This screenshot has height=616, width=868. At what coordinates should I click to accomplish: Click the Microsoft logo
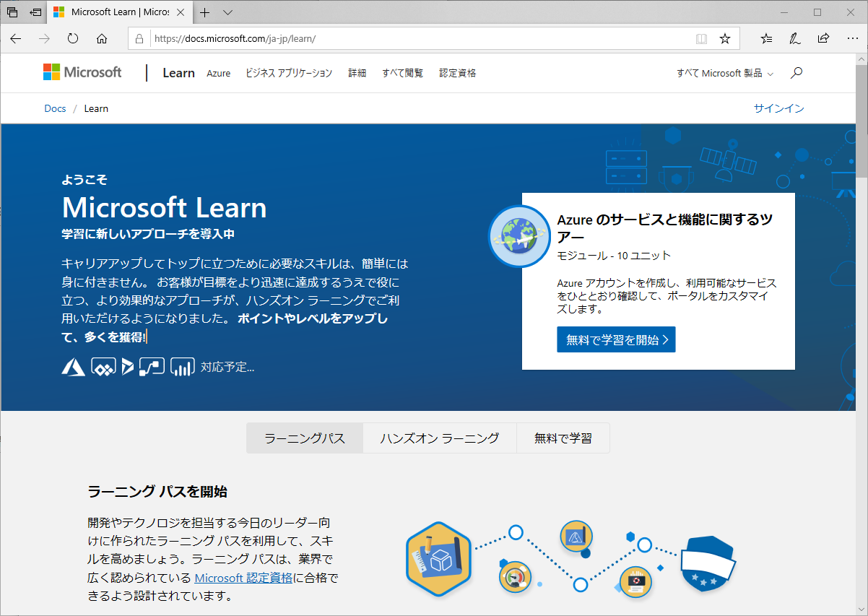[82, 72]
